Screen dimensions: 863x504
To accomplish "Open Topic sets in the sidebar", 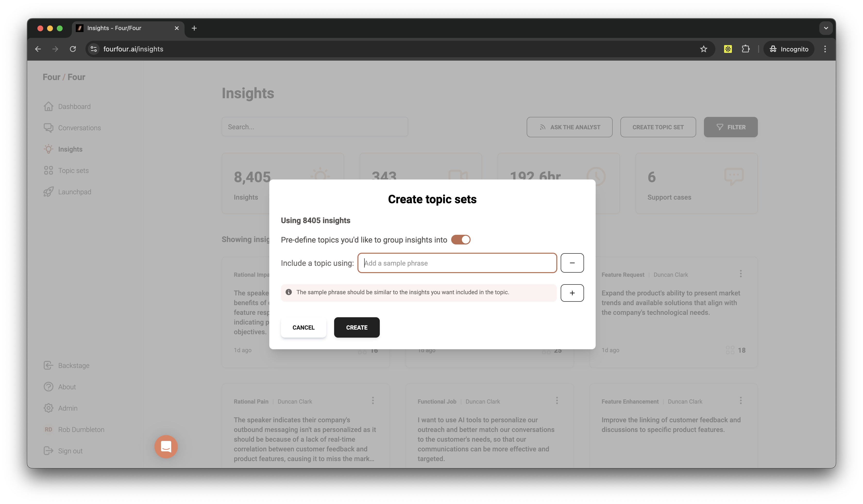I will 73,171.
